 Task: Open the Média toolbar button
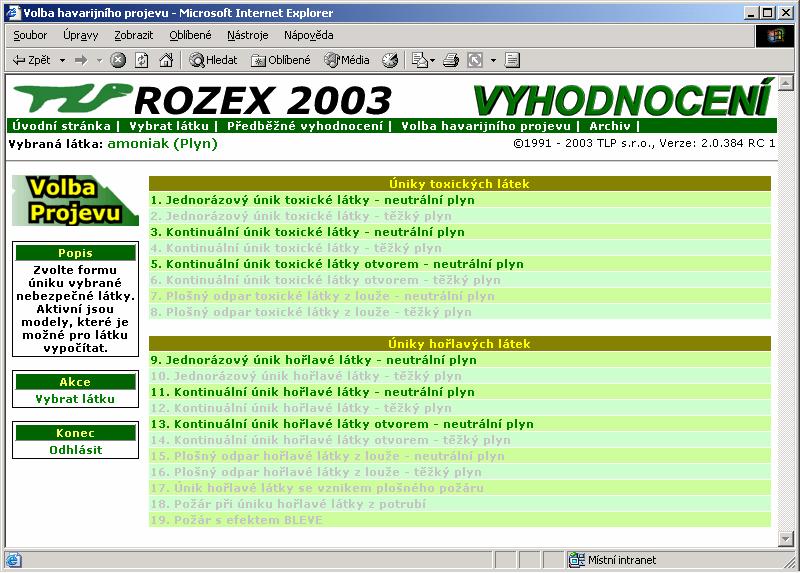(346, 60)
